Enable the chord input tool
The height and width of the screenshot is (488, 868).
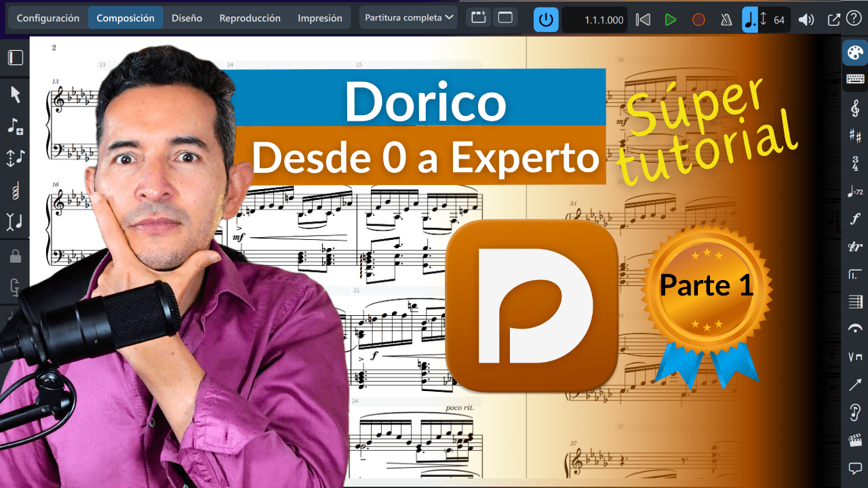pyautogui.click(x=15, y=190)
